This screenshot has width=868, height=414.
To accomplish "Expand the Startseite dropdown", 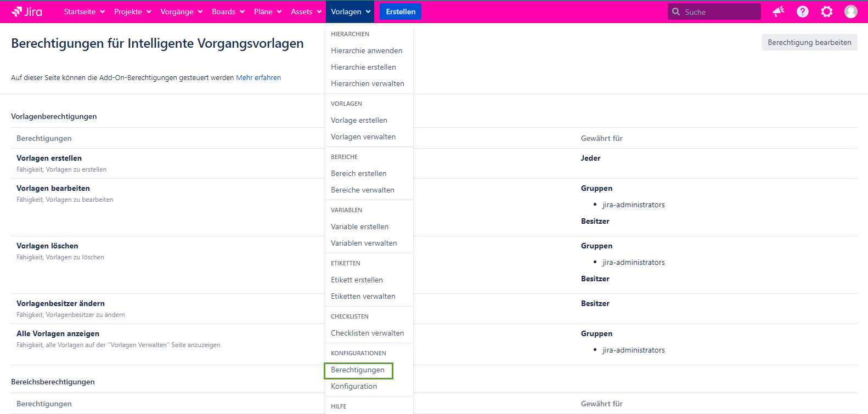I will [x=84, y=12].
